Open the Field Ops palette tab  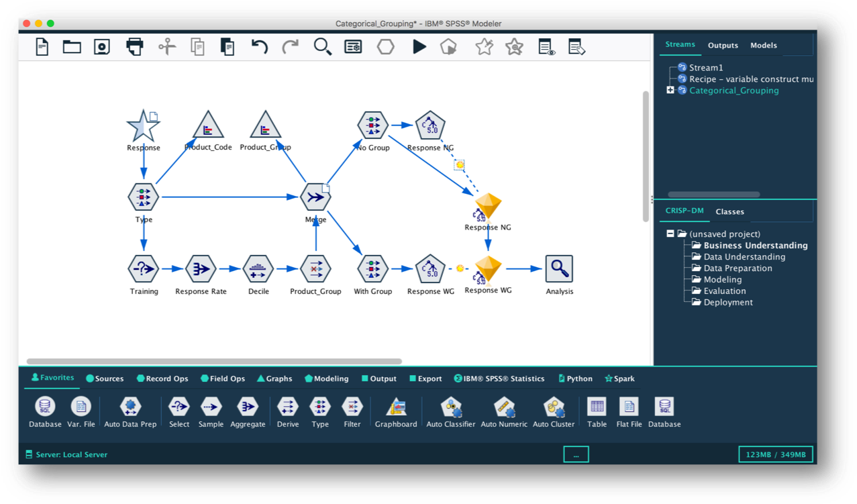click(x=223, y=379)
